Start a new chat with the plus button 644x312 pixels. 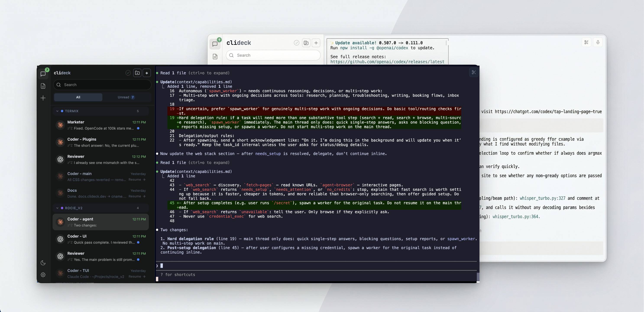(147, 73)
